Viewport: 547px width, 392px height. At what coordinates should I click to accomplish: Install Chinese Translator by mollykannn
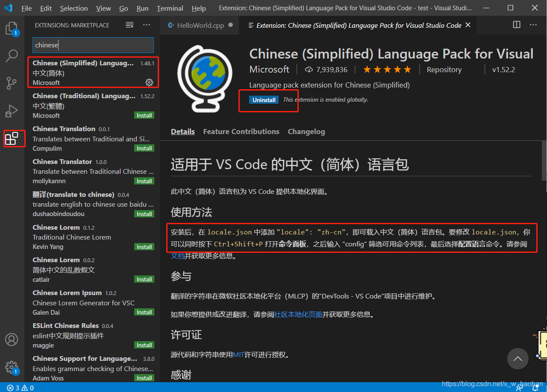coord(144,181)
